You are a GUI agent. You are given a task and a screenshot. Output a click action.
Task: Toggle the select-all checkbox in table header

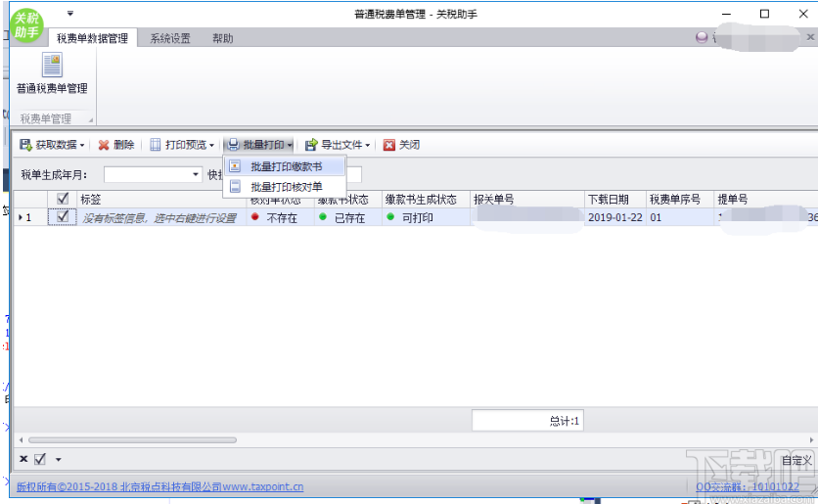63,199
